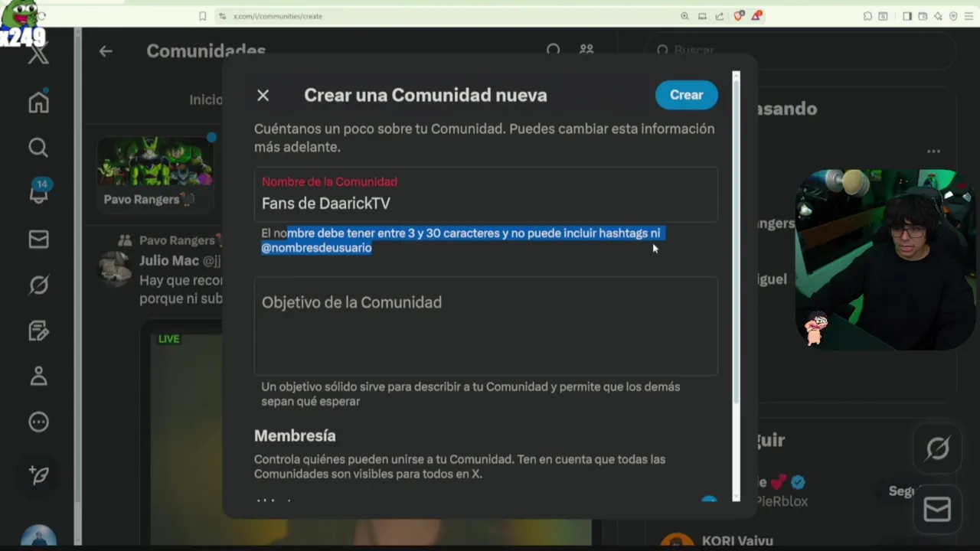The image size is (980, 551).
Task: Open Profile person icon in X sidebar
Action: point(38,376)
